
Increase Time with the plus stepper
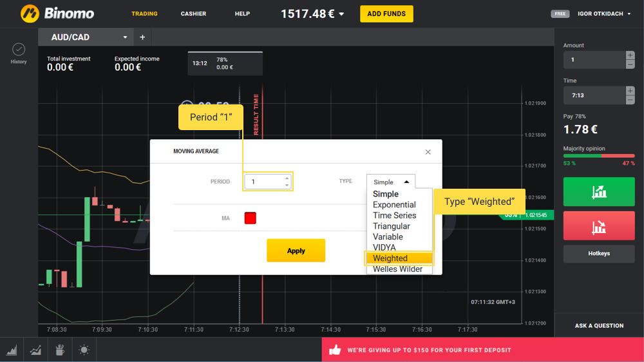[x=630, y=90]
